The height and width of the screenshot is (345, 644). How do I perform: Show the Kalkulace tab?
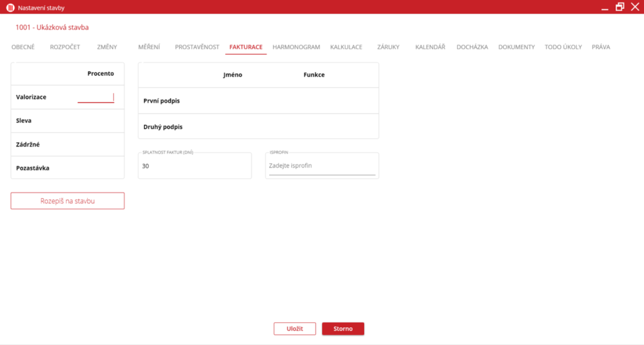click(346, 47)
